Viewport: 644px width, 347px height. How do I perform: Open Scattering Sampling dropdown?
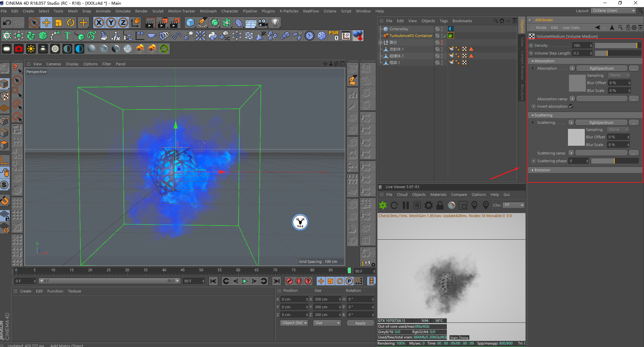coord(618,130)
